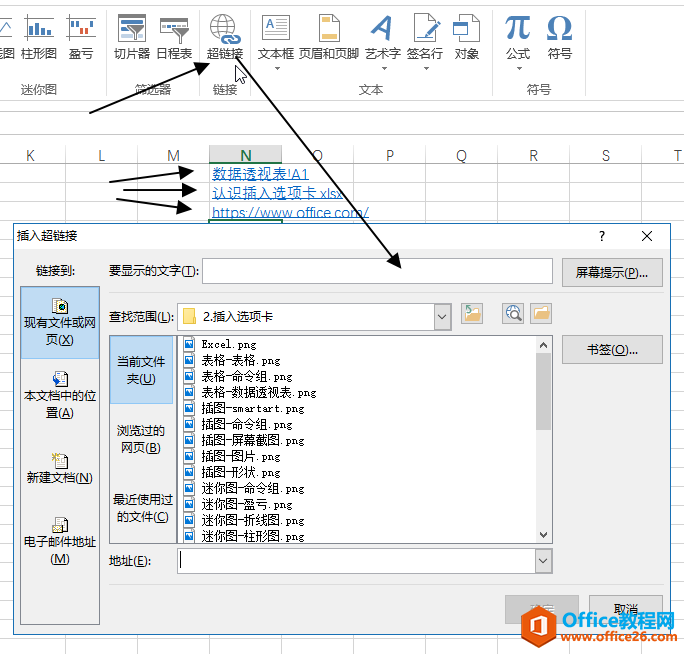684x654 pixels.
Task: Open Header and Footer (页眉和页脚)
Action: [x=329, y=38]
